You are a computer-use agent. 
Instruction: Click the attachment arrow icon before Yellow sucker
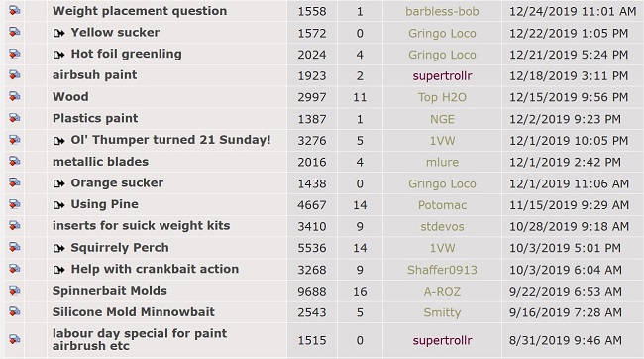(x=59, y=33)
